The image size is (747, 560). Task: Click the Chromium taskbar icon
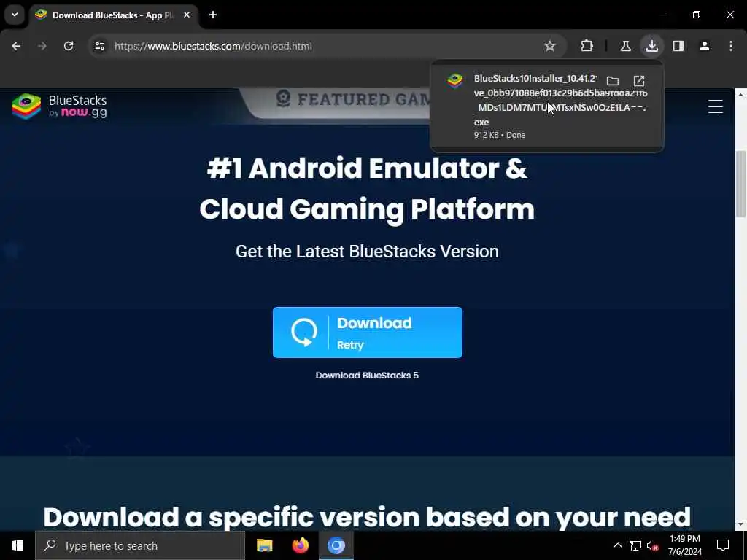point(336,545)
